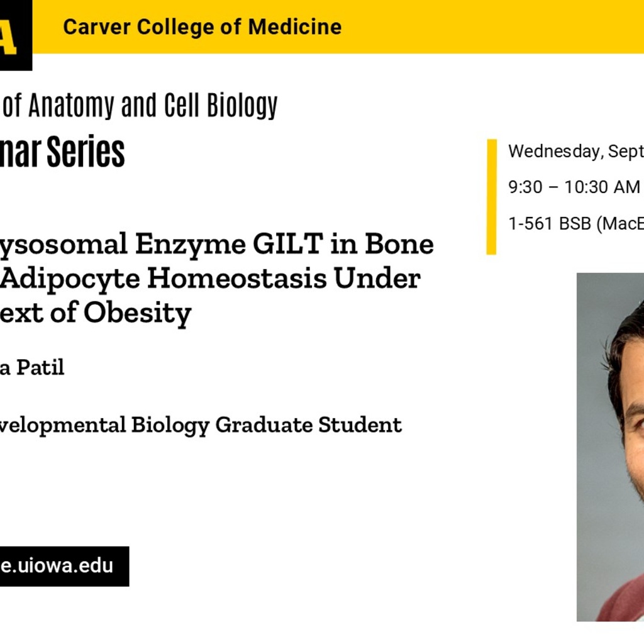Open the uiowa.edu website link box

[65, 566]
